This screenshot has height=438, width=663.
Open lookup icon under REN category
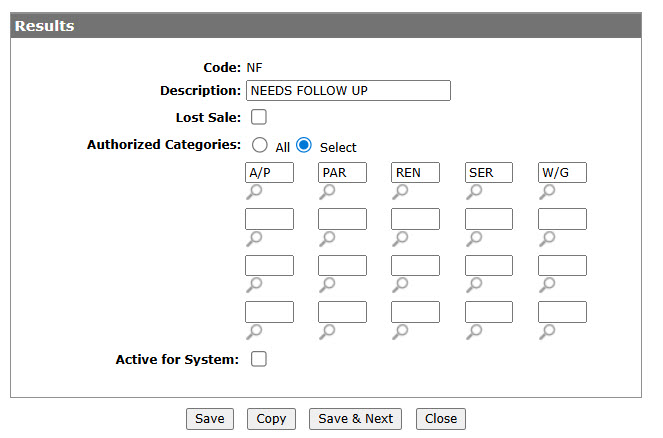(x=400, y=192)
